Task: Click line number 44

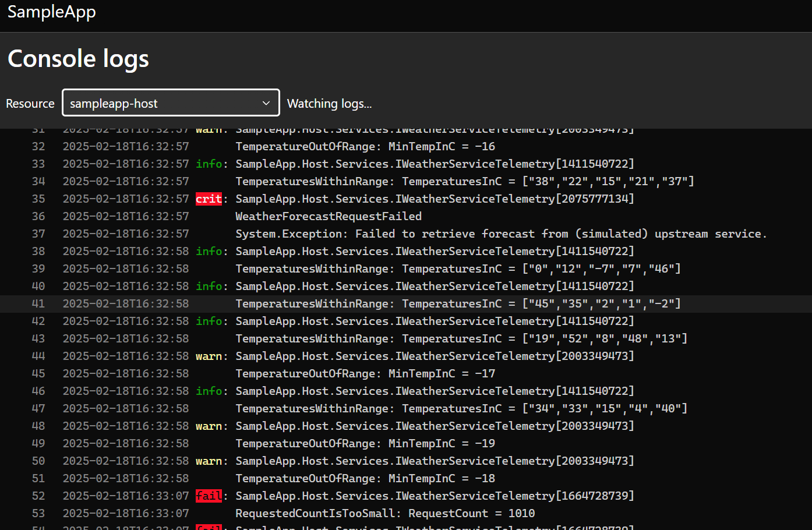Action: [38, 356]
